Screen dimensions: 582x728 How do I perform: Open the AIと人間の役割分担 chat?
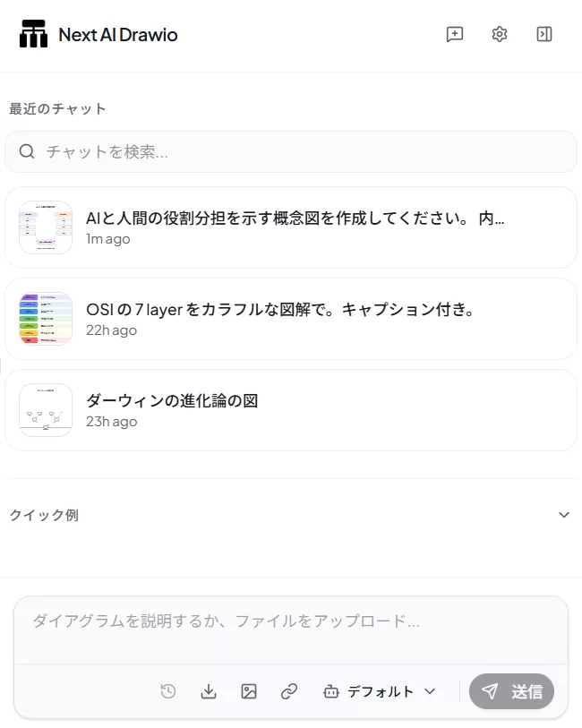[295, 227]
